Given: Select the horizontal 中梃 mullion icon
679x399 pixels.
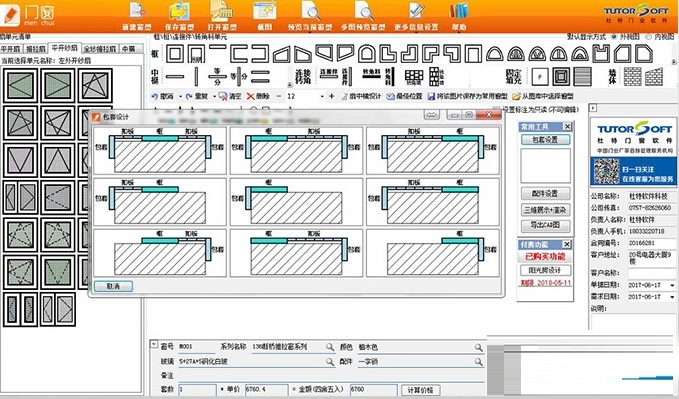Looking at the screenshot, I should (175, 77).
